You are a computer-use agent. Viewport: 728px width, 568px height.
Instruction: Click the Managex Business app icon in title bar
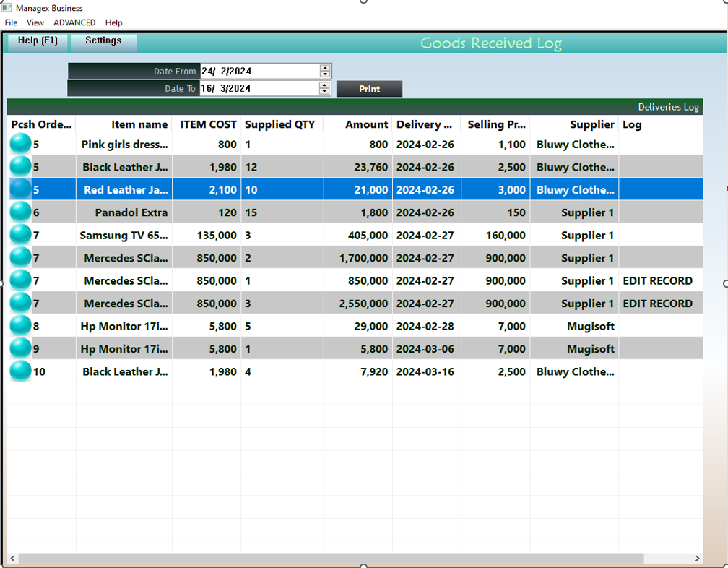(x=6, y=8)
